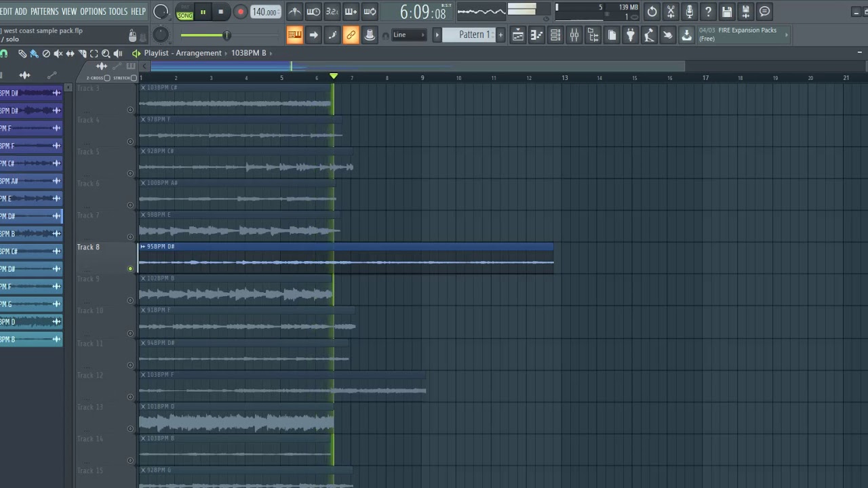Click the song position slider handle

click(226, 35)
